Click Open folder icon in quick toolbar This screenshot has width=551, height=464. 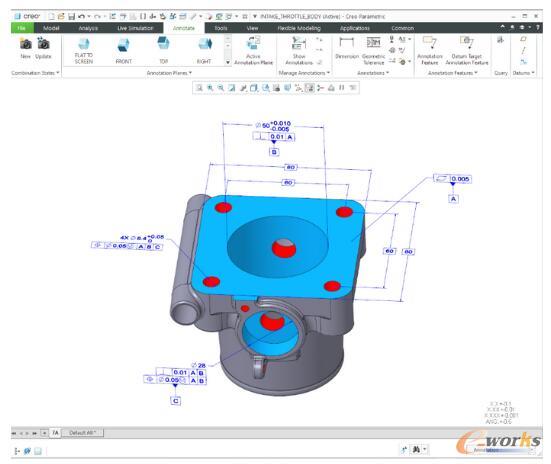pos(61,16)
